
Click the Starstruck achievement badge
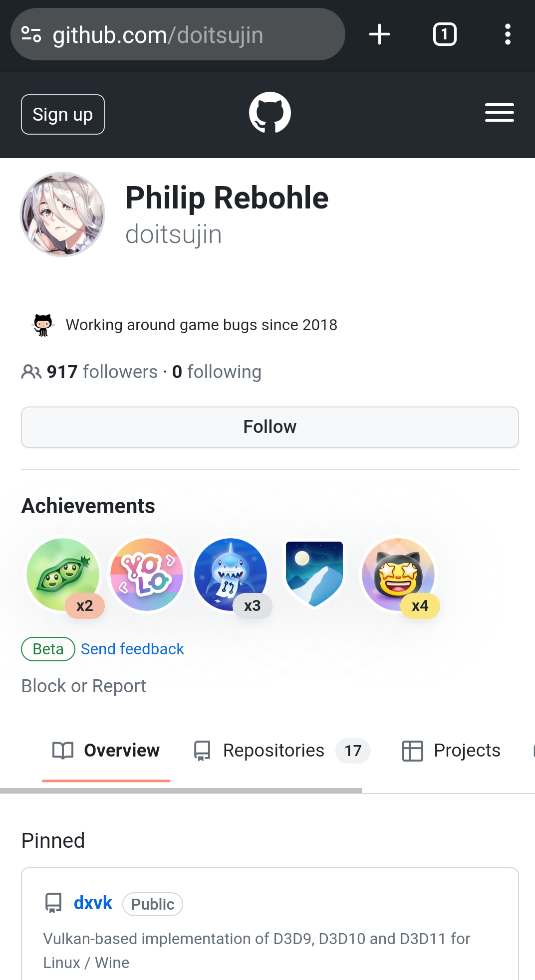tap(398, 575)
